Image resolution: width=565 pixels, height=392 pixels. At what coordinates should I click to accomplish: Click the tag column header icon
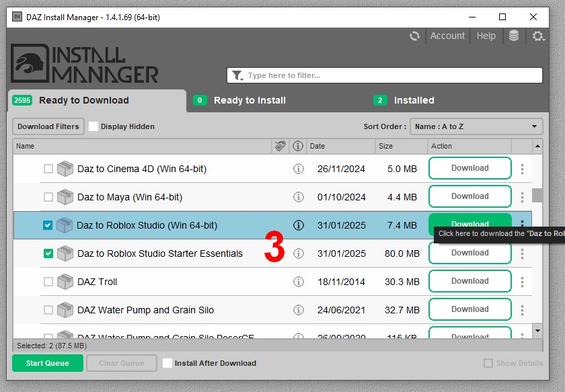tap(280, 146)
